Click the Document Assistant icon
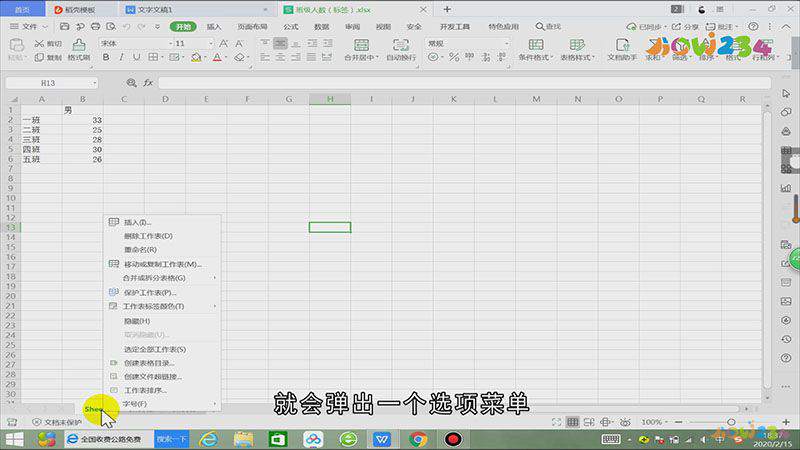 coord(622,45)
